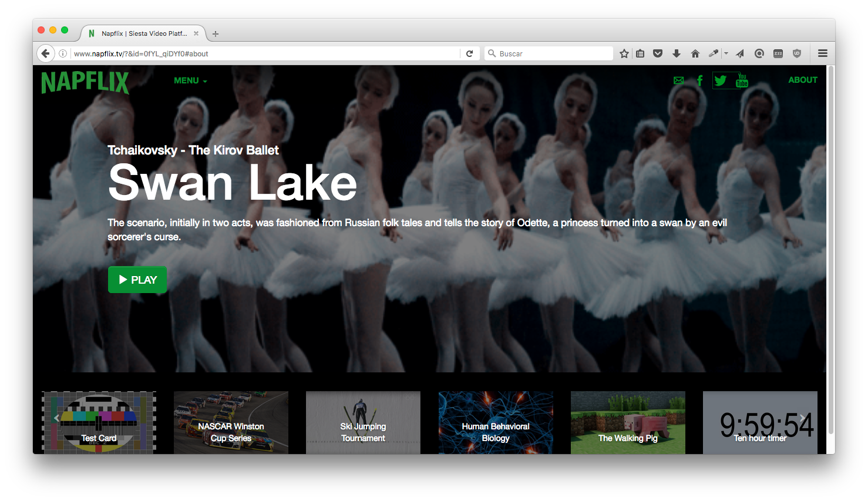Viewport: 868px width, 501px height.
Task: Open the uBlock shield extension icon
Action: [x=797, y=53]
